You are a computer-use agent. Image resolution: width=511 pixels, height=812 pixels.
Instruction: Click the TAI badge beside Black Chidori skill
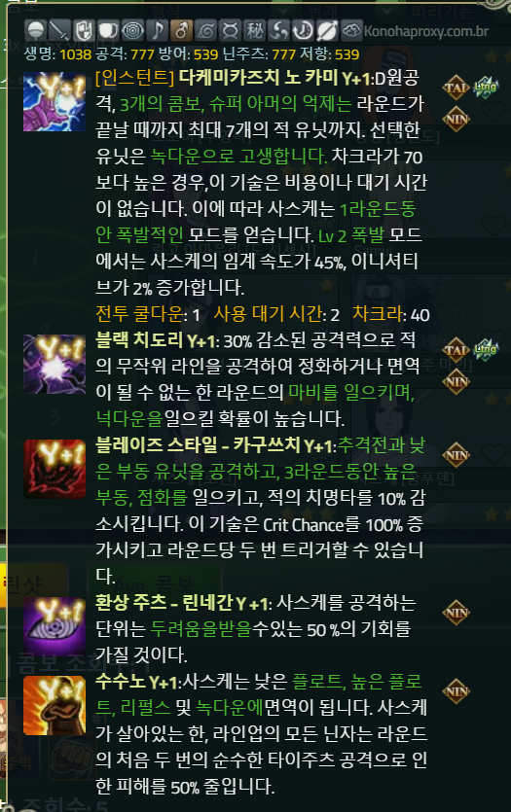(456, 350)
